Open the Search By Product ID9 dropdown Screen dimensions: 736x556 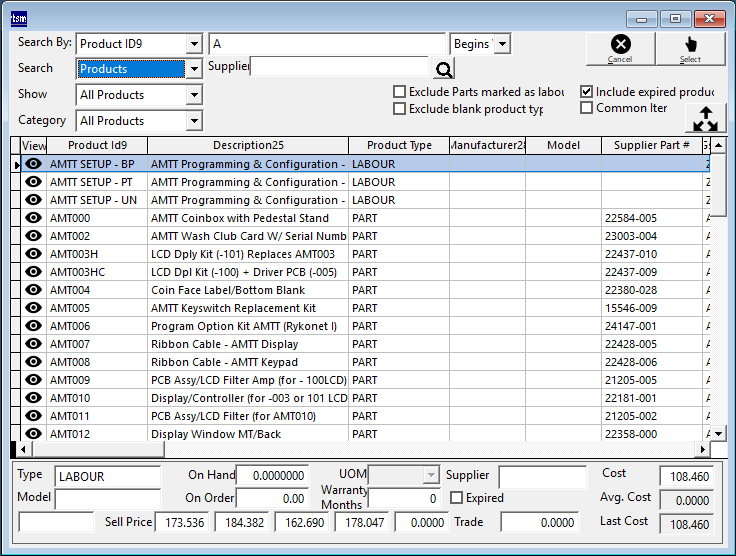(194, 44)
